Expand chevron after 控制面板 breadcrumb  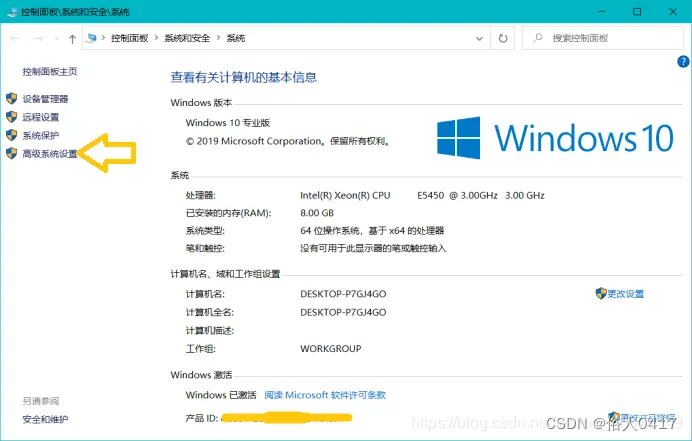click(x=156, y=38)
